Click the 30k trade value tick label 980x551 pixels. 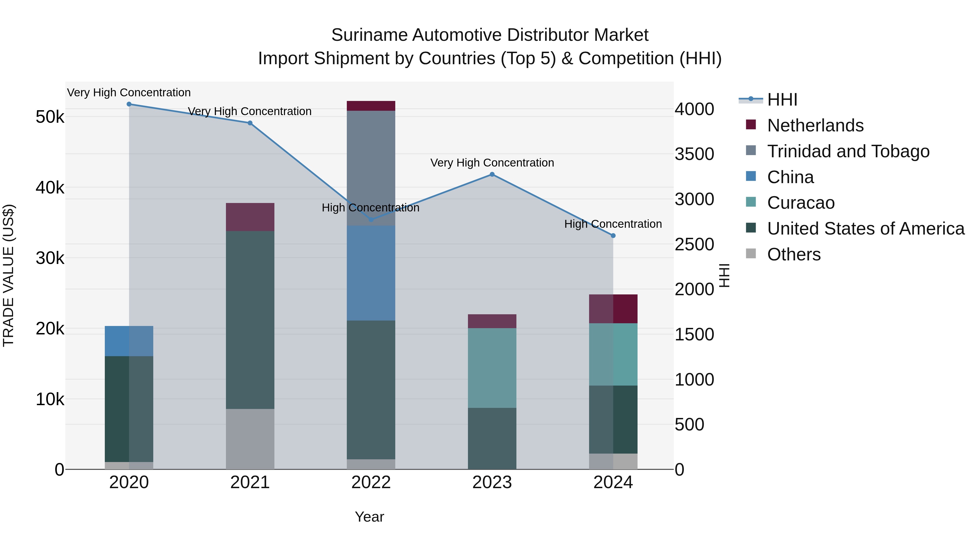click(50, 258)
